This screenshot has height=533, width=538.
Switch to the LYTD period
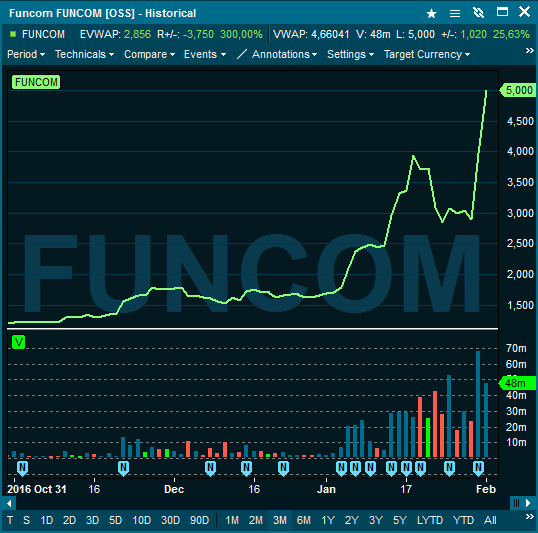point(430,520)
